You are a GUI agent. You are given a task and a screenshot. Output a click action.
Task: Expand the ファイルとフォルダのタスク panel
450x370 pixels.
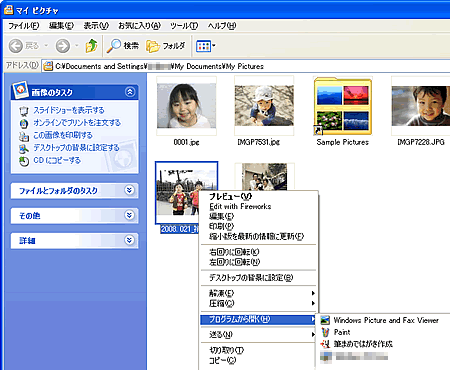(x=130, y=190)
